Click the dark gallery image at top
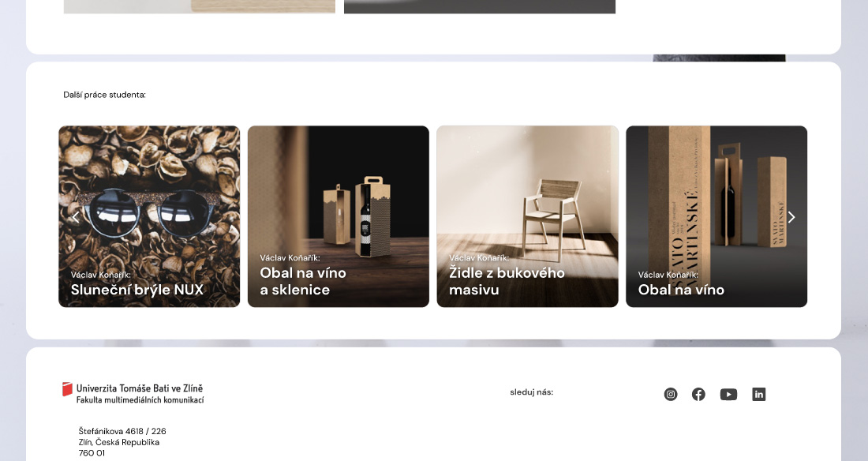Screen dimensions: 868x461 click(480, 6)
